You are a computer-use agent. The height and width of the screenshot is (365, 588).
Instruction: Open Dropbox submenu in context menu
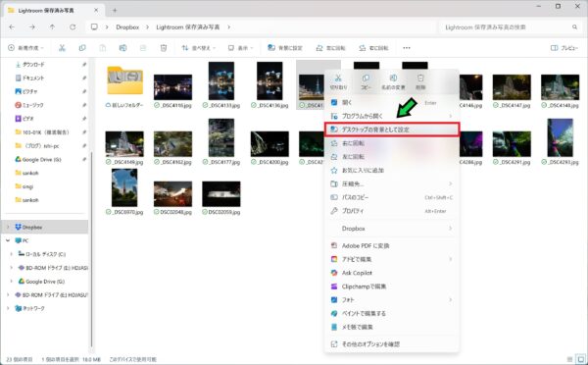tap(392, 229)
